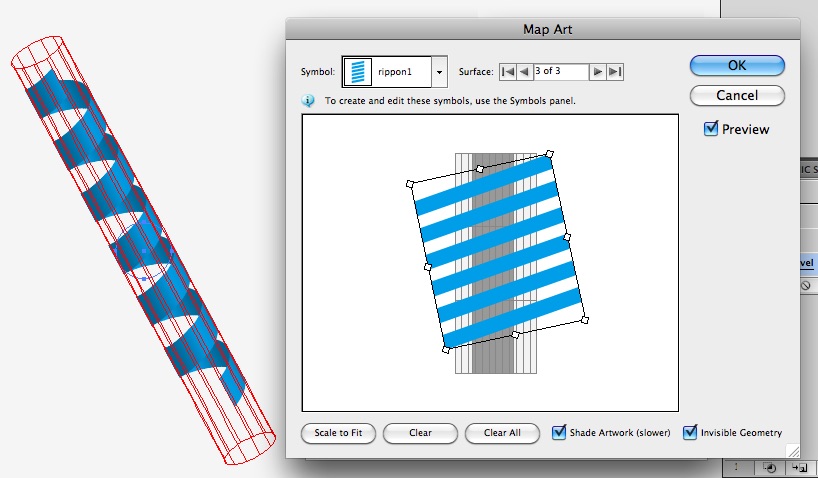Viewport: 818px width, 478px height.
Task: Go to the previous surface
Action: (x=523, y=71)
